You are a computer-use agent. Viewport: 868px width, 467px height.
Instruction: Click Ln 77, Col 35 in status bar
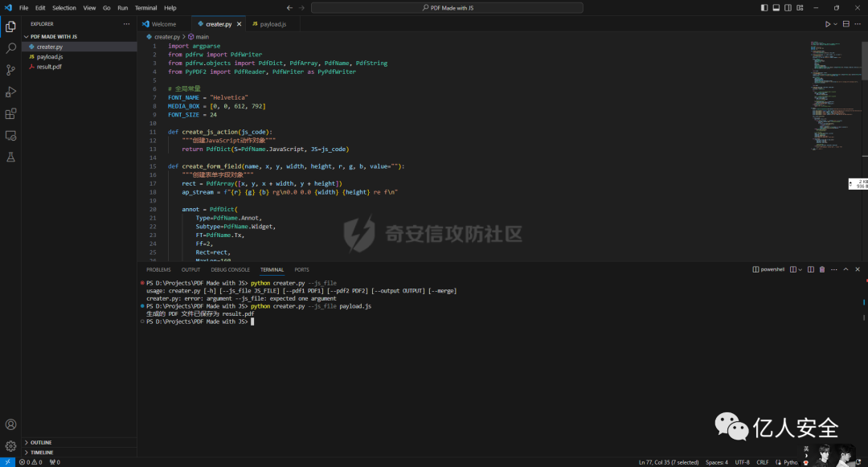pyautogui.click(x=669, y=462)
